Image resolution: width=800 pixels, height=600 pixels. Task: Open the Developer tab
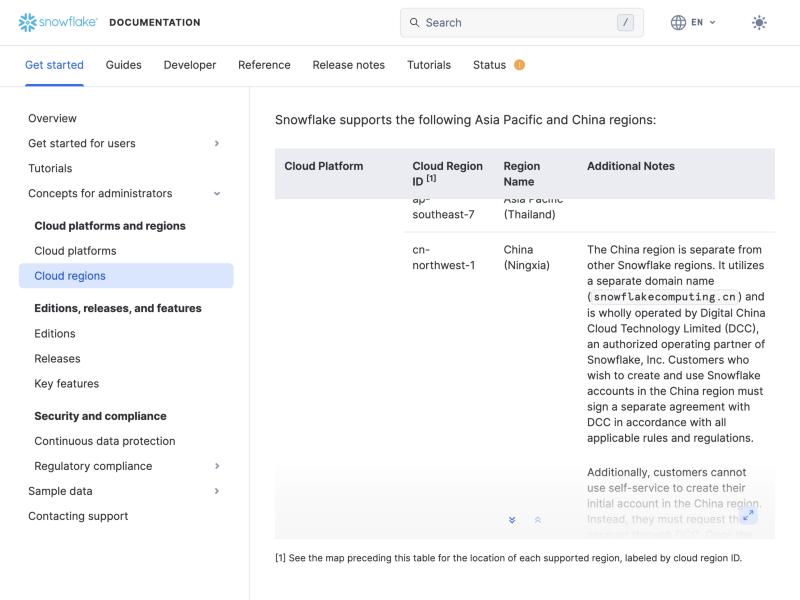[x=190, y=65]
